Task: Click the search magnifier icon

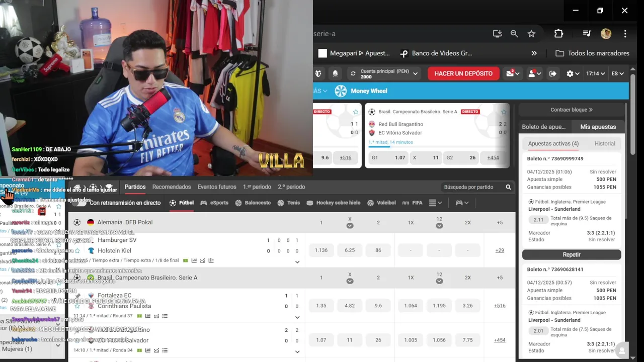Action: [508, 187]
